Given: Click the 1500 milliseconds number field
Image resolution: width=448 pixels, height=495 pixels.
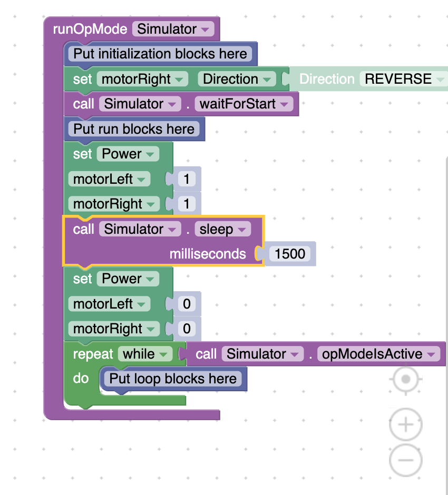Looking at the screenshot, I should [x=290, y=254].
